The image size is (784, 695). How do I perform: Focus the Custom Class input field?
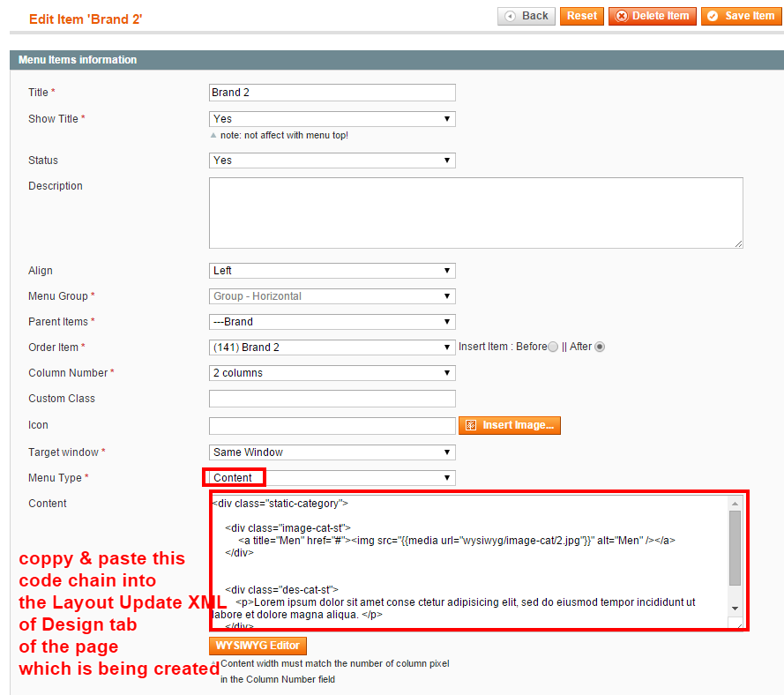point(332,399)
